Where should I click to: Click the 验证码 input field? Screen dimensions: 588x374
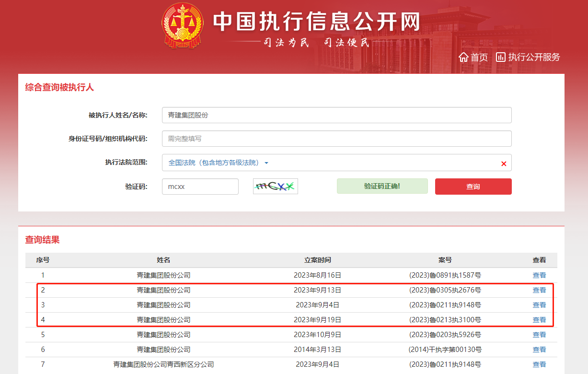[x=200, y=187]
